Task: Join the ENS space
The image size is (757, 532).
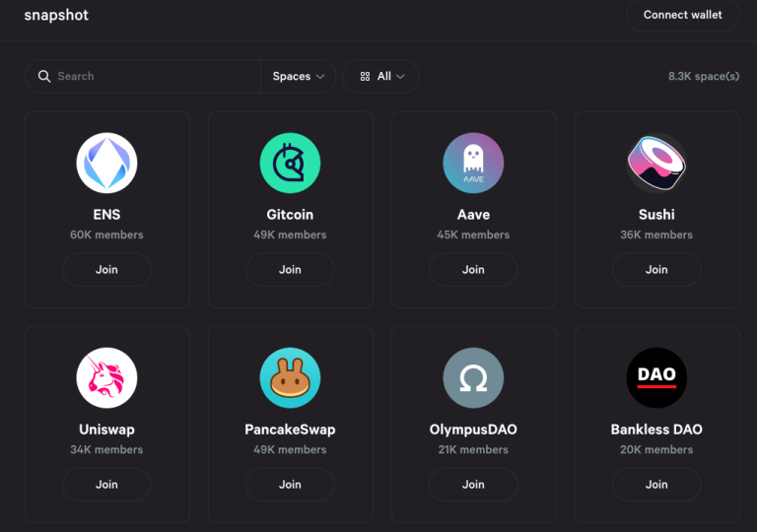Action: 106,270
